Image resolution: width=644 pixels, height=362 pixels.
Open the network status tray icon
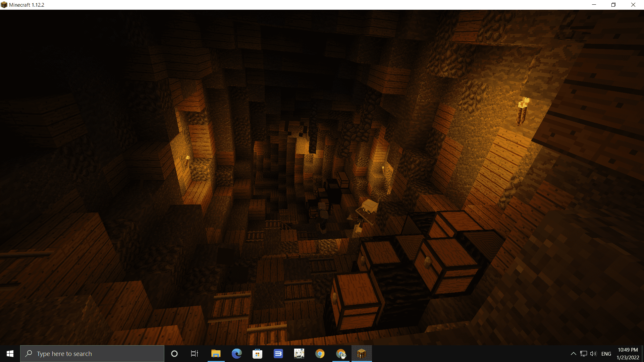click(x=583, y=354)
